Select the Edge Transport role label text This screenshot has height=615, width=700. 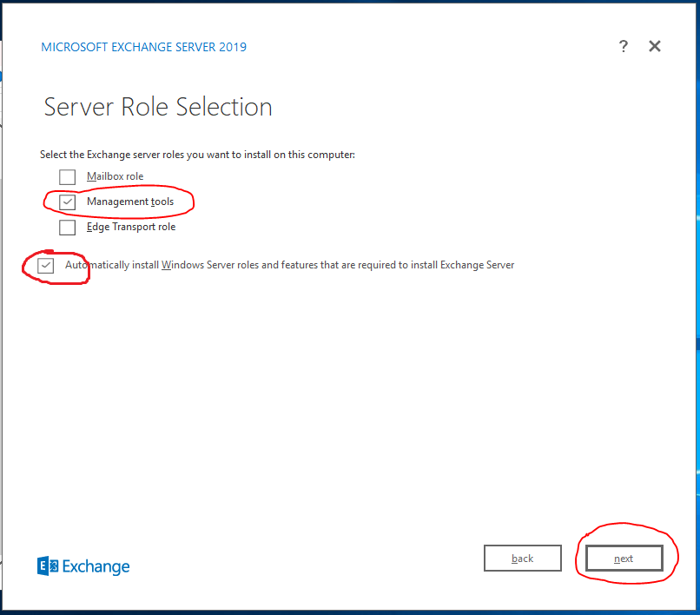pyautogui.click(x=129, y=227)
